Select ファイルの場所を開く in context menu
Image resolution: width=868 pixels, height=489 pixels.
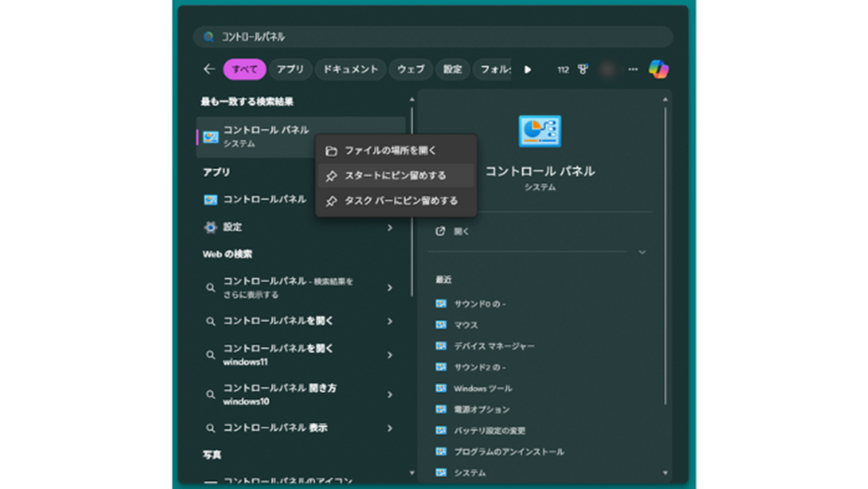click(390, 150)
